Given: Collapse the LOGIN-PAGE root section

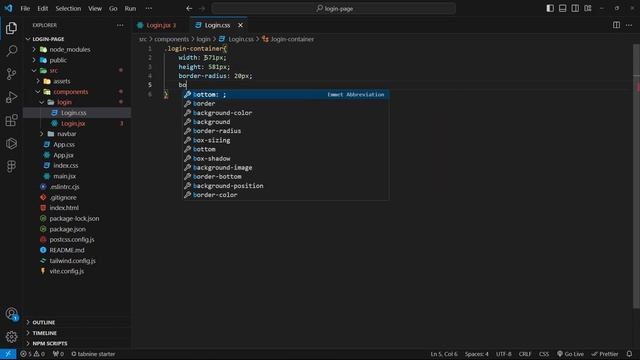Looking at the screenshot, I should (78, 39).
